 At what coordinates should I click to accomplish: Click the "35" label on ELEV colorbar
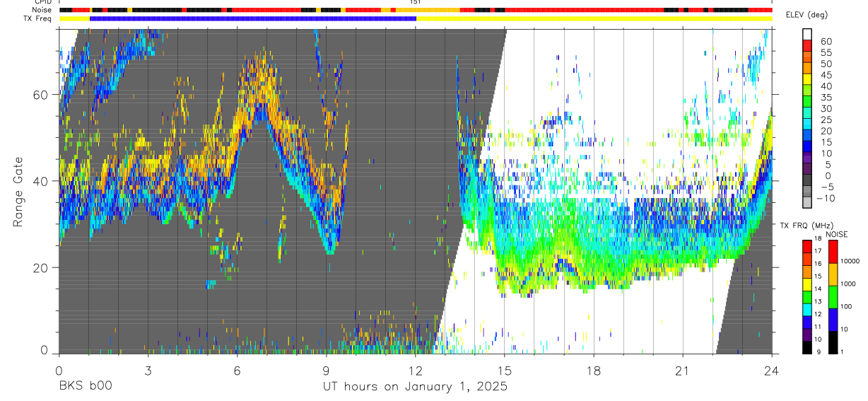point(826,98)
